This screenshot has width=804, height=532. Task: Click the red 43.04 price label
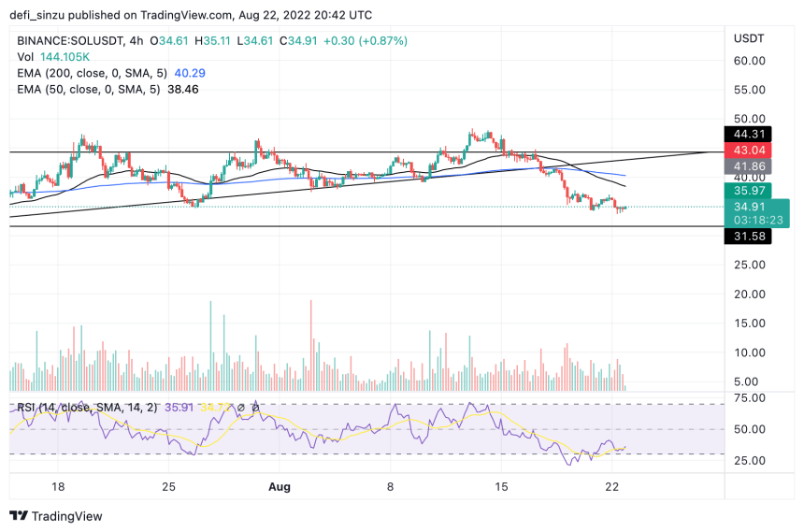pyautogui.click(x=748, y=151)
